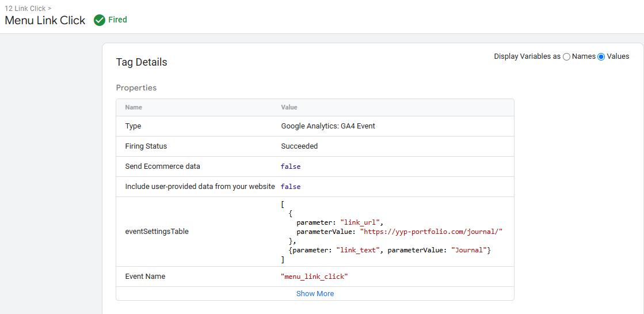Click the Fired status label

117,20
